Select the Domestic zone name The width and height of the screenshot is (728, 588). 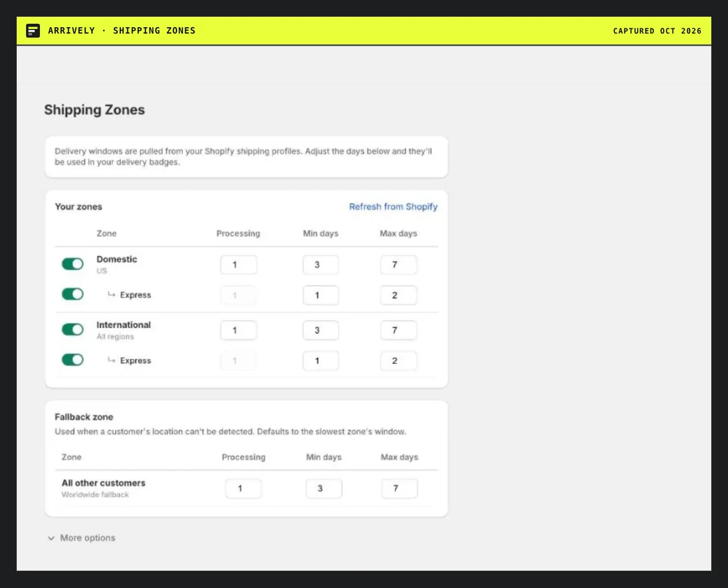tap(117, 259)
